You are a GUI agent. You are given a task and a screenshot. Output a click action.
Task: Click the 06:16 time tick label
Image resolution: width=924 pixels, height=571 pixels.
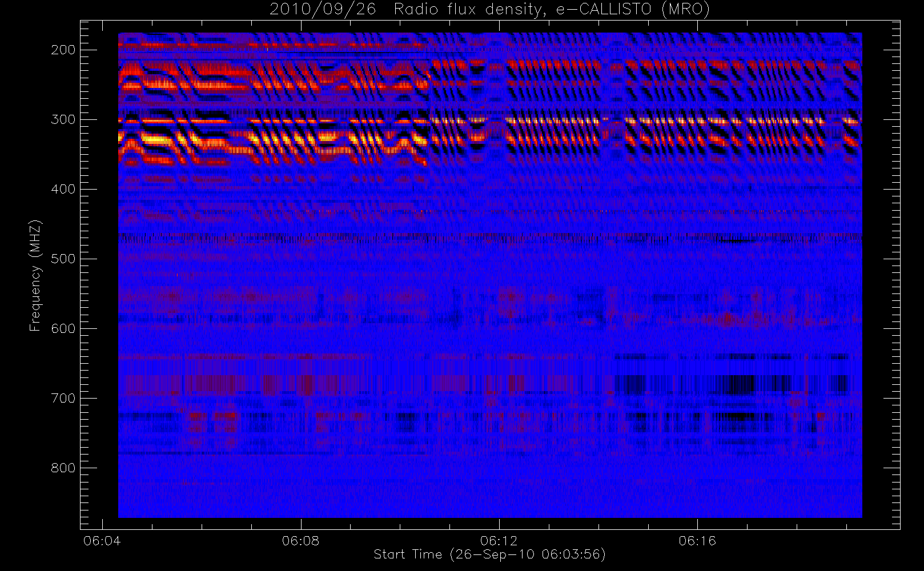coord(697,540)
